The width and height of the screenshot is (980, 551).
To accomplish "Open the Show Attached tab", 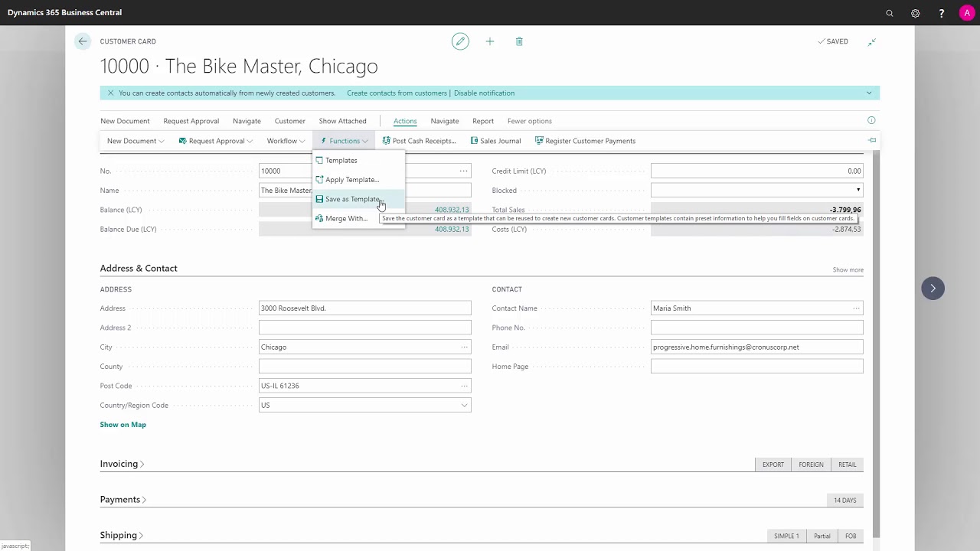I will coord(342,121).
